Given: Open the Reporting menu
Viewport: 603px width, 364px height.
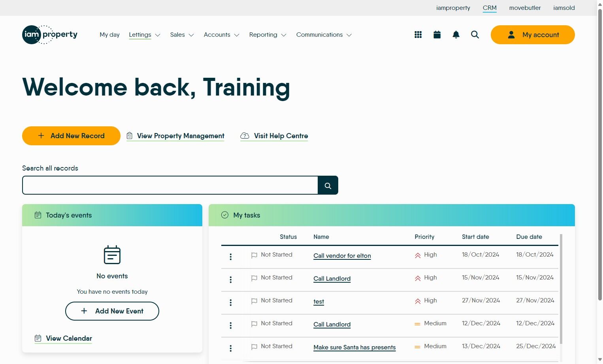Looking at the screenshot, I should click(x=263, y=35).
